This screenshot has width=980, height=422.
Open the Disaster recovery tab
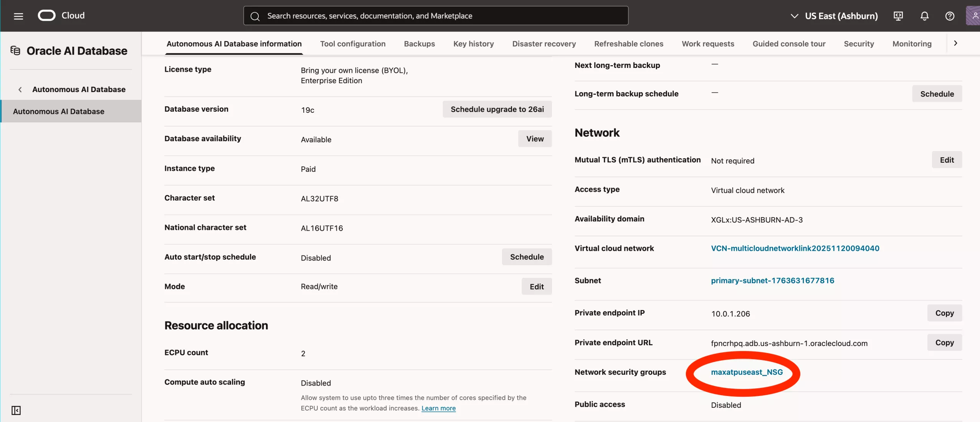coord(544,44)
